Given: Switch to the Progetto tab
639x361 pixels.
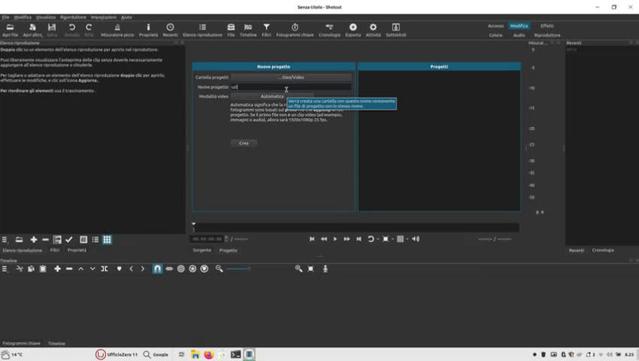Looking at the screenshot, I should [x=228, y=250].
